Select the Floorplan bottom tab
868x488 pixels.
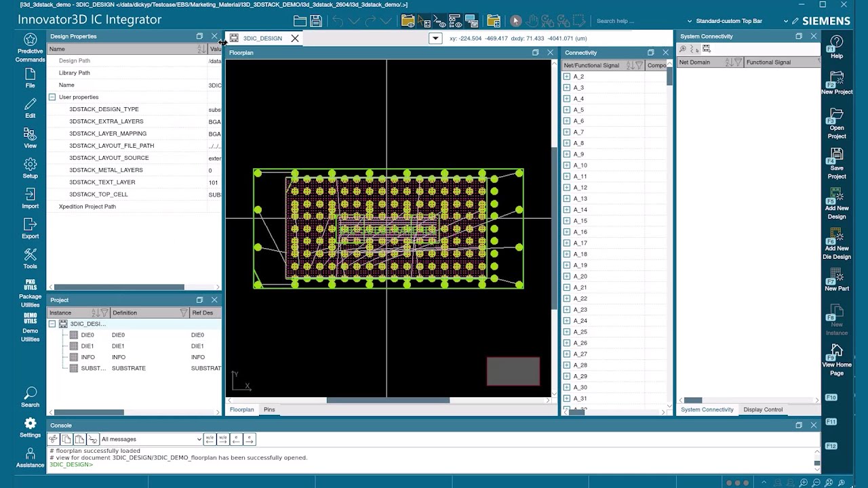click(241, 409)
